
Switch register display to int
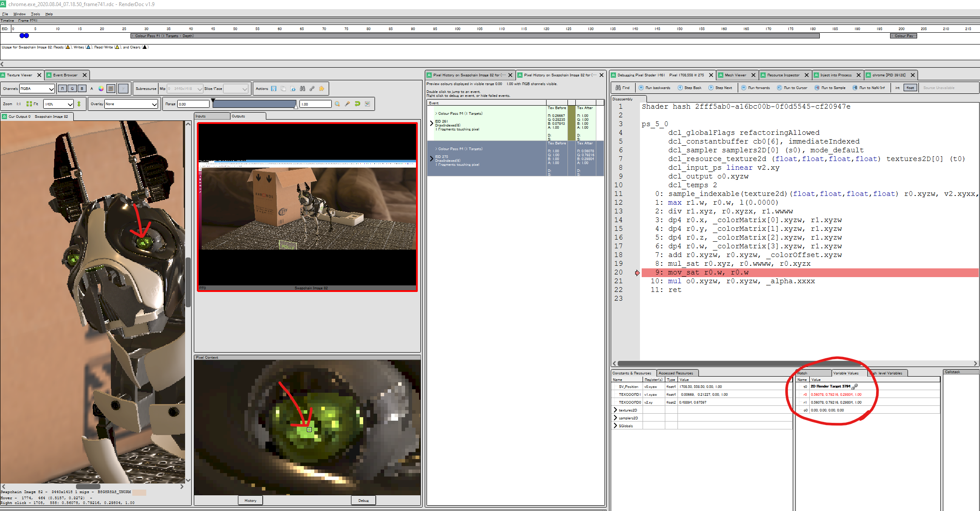(x=897, y=88)
